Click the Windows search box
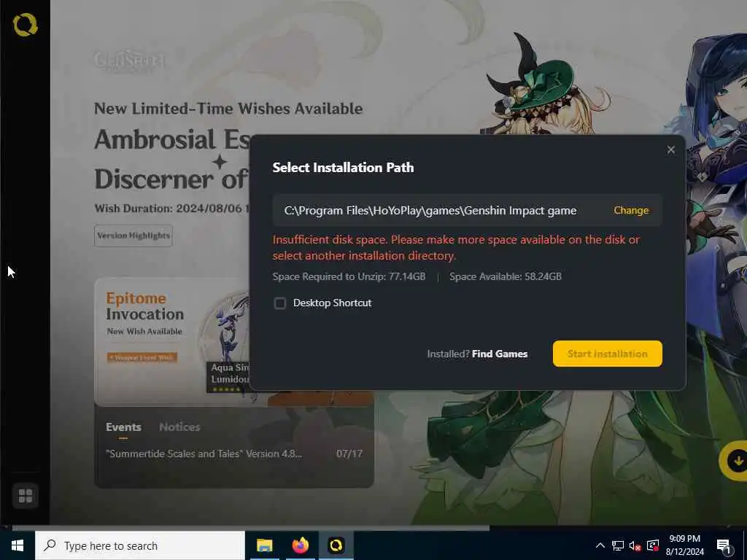 pyautogui.click(x=140, y=545)
